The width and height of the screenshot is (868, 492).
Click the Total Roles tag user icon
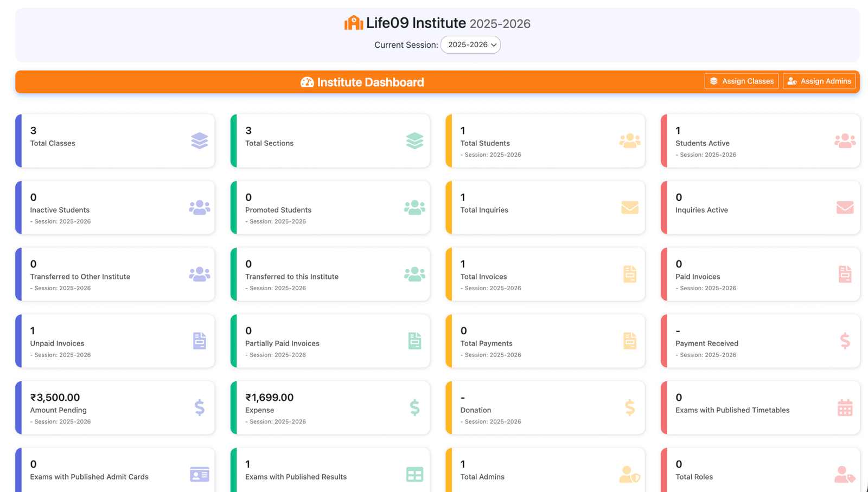pyautogui.click(x=845, y=475)
